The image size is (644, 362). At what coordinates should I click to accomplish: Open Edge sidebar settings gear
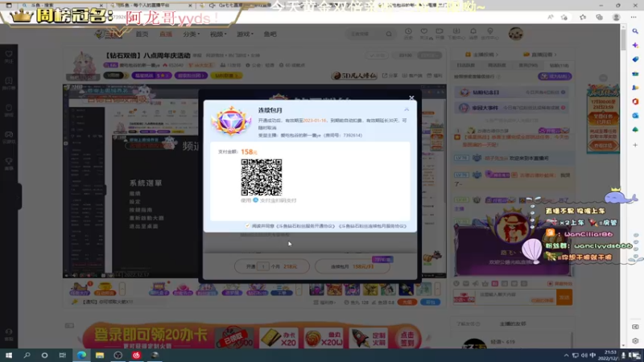click(635, 340)
